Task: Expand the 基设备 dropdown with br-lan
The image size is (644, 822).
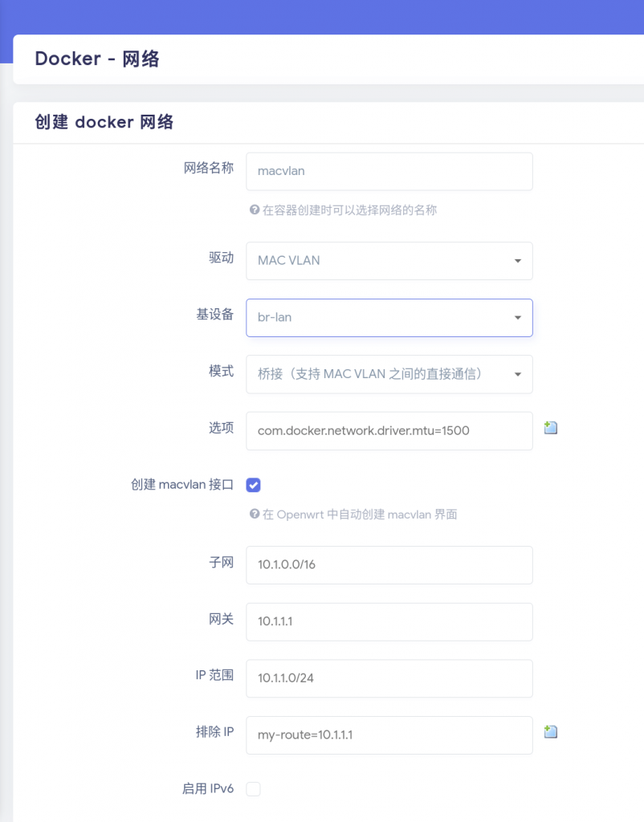Action: click(x=389, y=318)
